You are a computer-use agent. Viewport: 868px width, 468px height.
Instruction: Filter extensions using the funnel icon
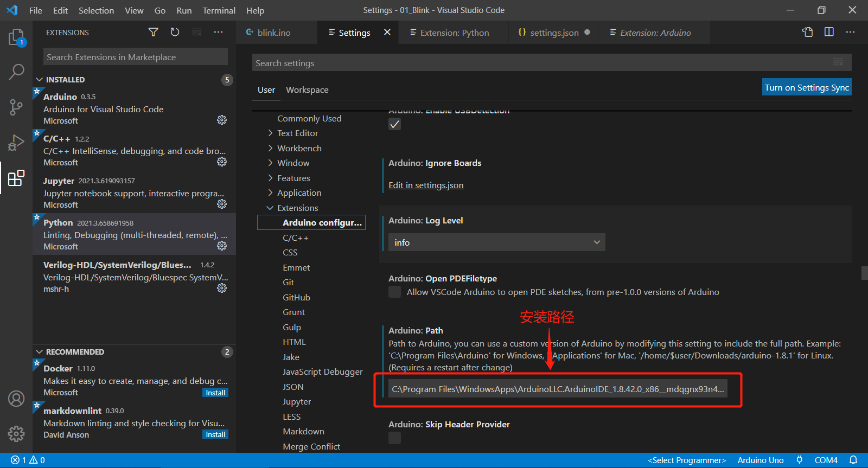(154, 33)
